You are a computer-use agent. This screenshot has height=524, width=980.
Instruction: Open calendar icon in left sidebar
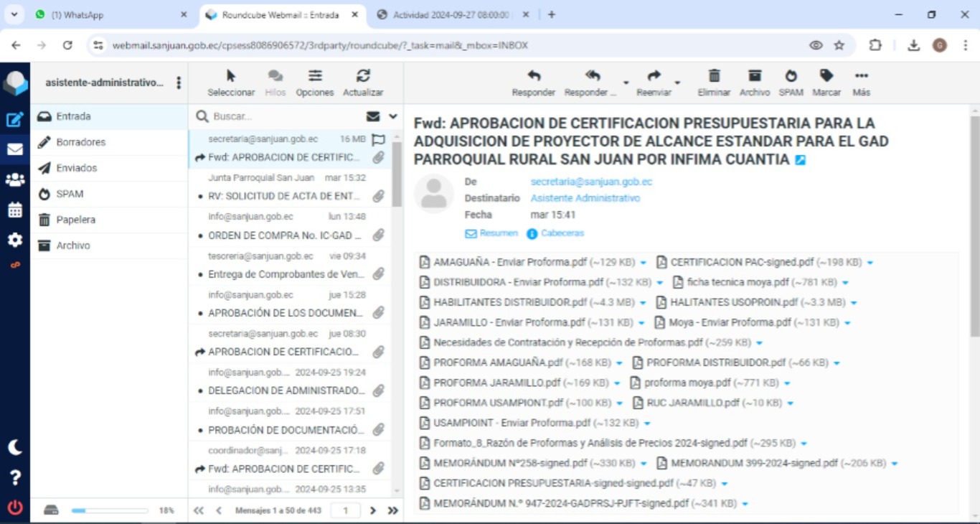pyautogui.click(x=15, y=210)
